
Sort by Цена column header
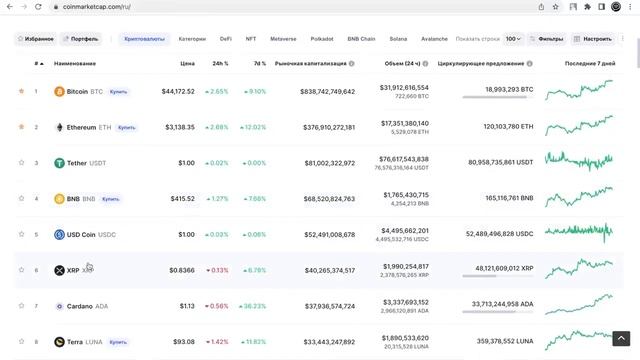[187, 63]
